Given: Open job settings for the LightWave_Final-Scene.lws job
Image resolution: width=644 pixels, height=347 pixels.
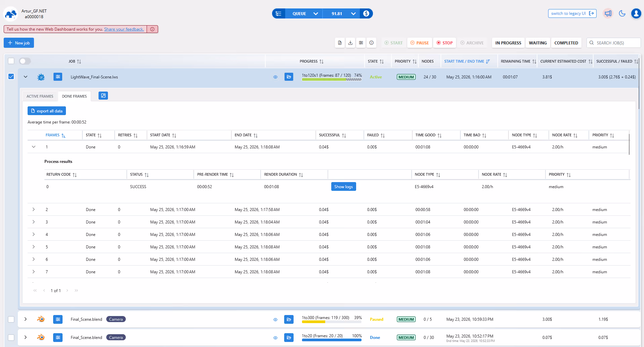Looking at the screenshot, I should pos(58,77).
